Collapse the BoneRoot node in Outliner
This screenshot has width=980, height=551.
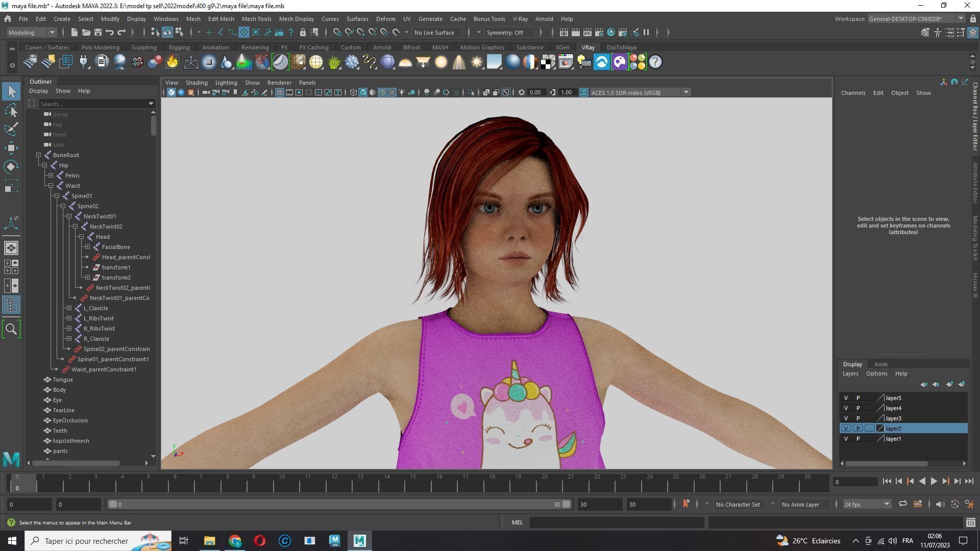(38, 155)
